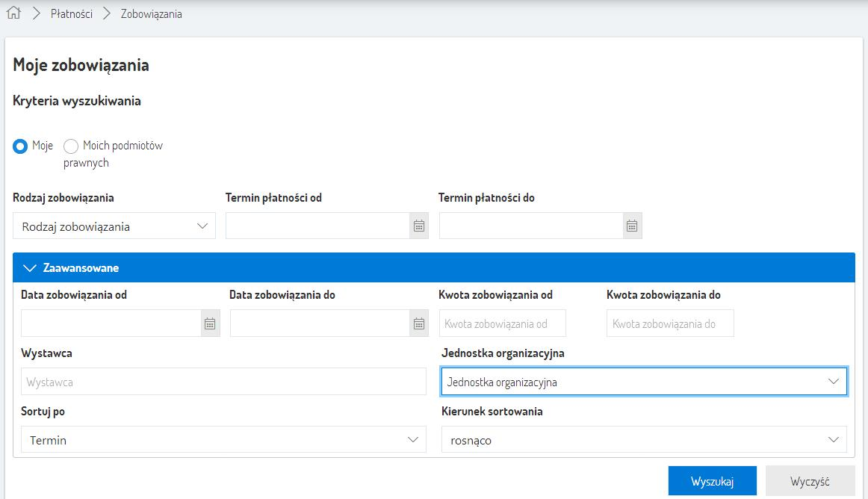
Task: Expand the Jednostka organizacyjna dropdown
Action: 643,382
